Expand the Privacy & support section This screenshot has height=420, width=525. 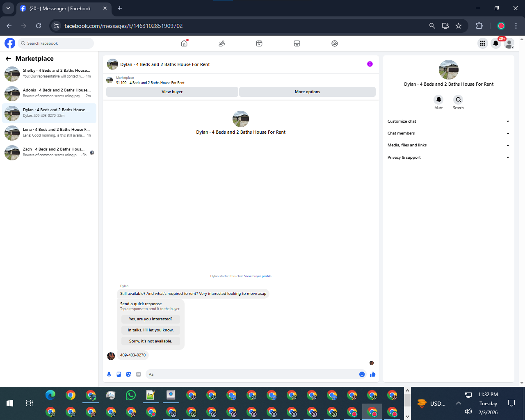tap(448, 157)
